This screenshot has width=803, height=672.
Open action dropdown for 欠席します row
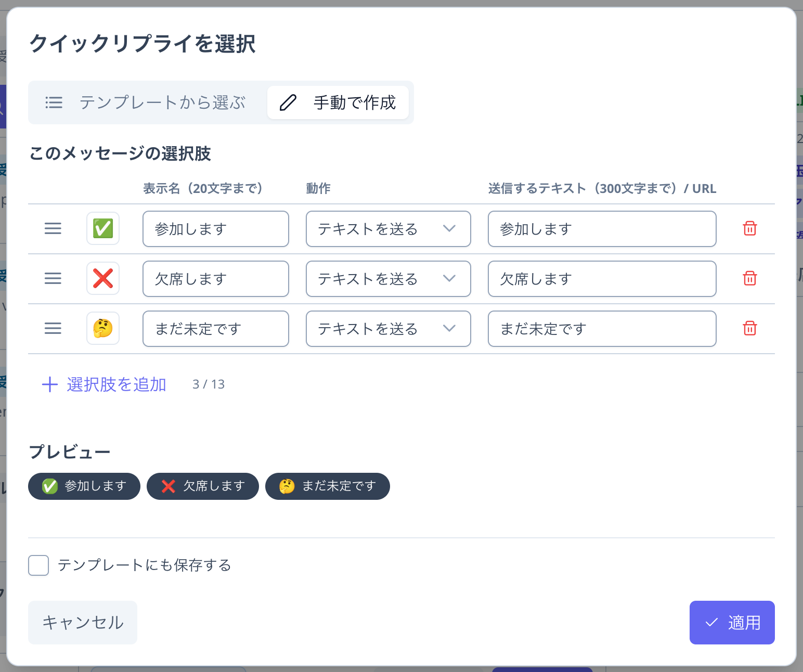(x=388, y=279)
